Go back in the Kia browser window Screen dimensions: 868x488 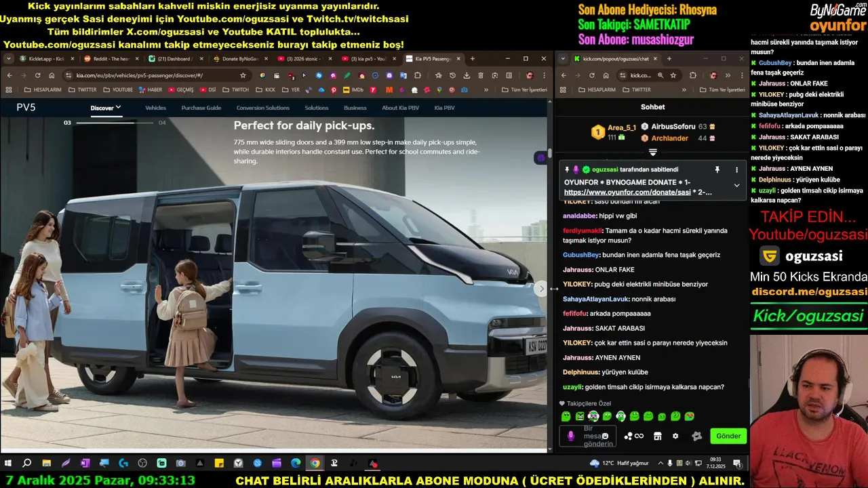click(x=9, y=75)
